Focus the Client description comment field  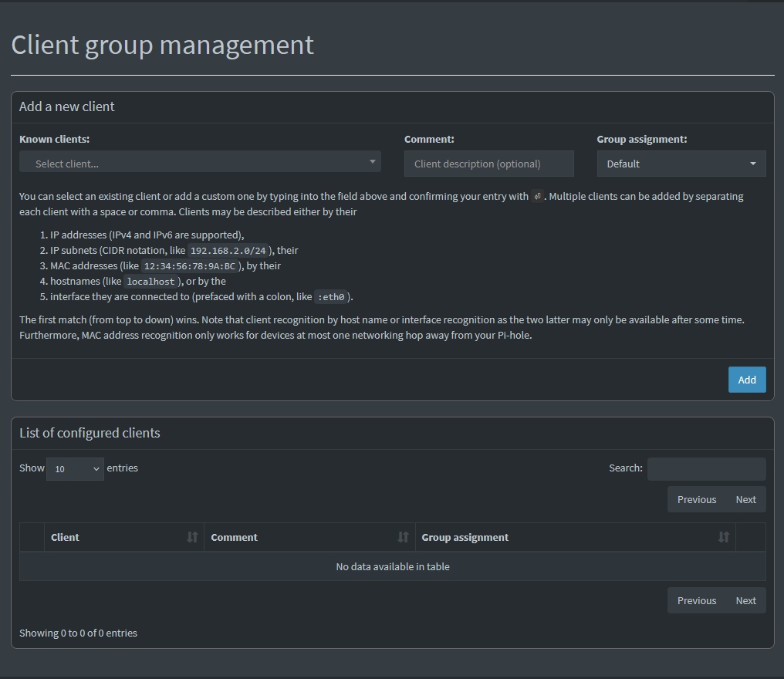[x=488, y=164]
